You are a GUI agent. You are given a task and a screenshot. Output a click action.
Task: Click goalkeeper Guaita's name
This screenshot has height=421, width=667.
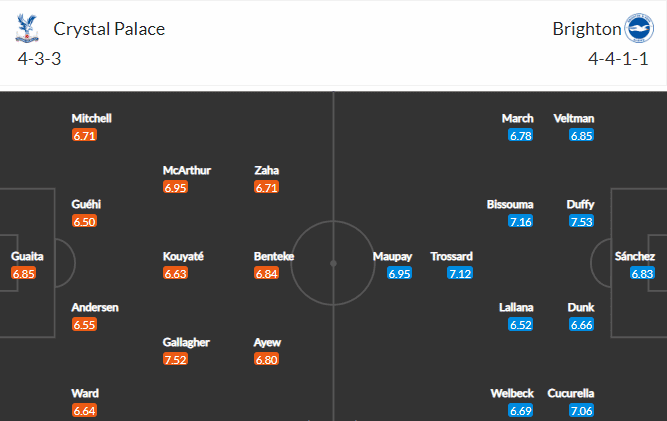[x=27, y=256]
